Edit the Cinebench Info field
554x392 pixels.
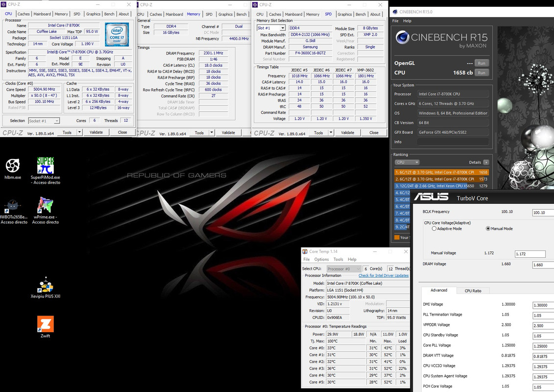[x=453, y=142]
